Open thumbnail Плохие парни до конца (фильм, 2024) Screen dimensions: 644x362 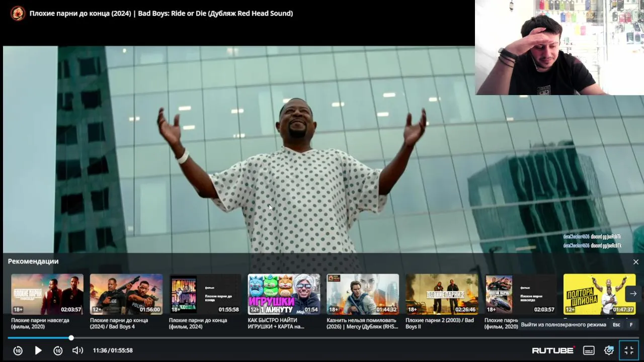tap(205, 294)
